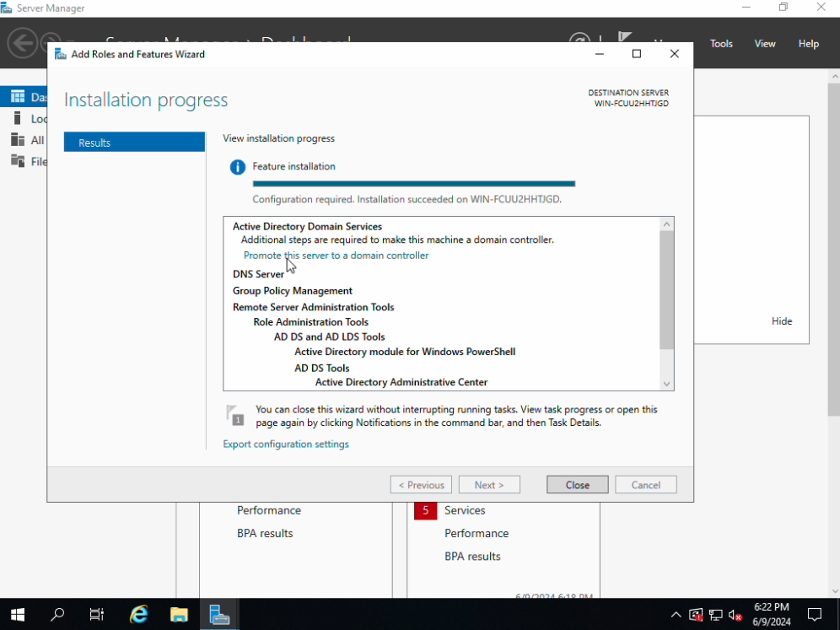This screenshot has width=840, height=630.
Task: Open Local Server icon in sidebar
Action: (x=18, y=118)
